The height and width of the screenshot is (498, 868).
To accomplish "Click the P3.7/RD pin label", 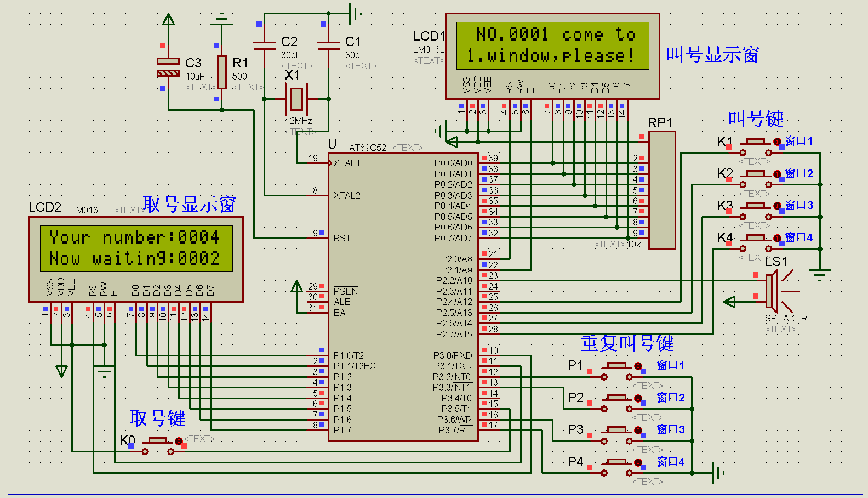I will (455, 430).
